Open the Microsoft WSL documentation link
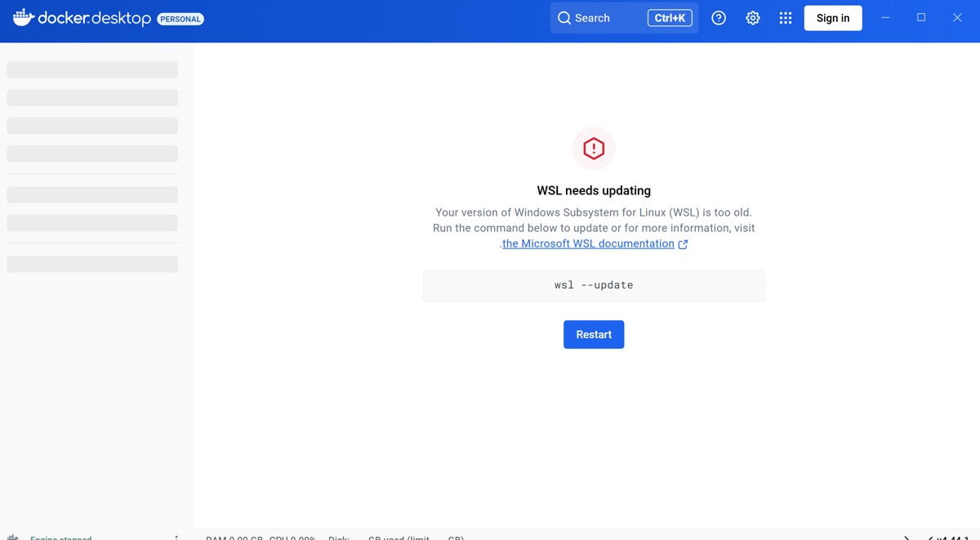Screen dimensions: 980x540 588,243
